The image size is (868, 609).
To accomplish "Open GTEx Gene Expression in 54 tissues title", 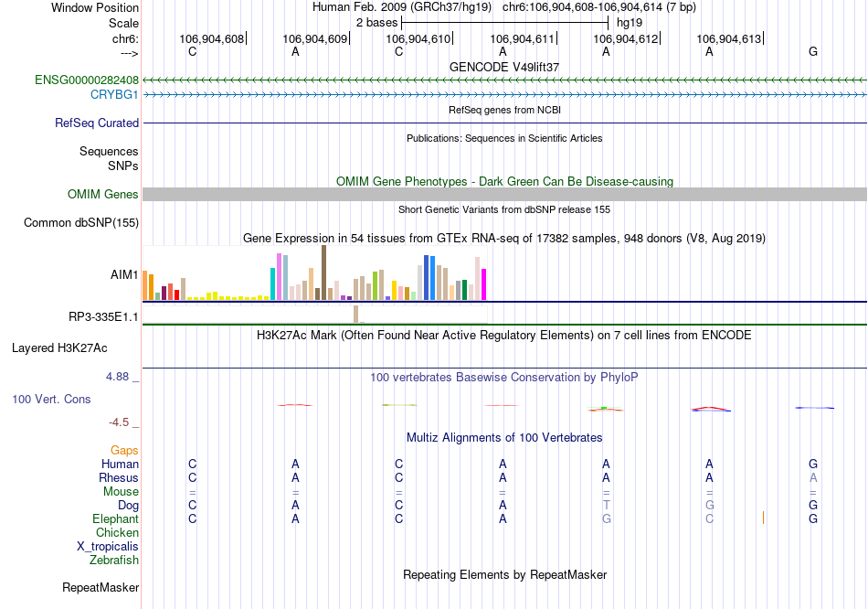I will click(x=504, y=239).
